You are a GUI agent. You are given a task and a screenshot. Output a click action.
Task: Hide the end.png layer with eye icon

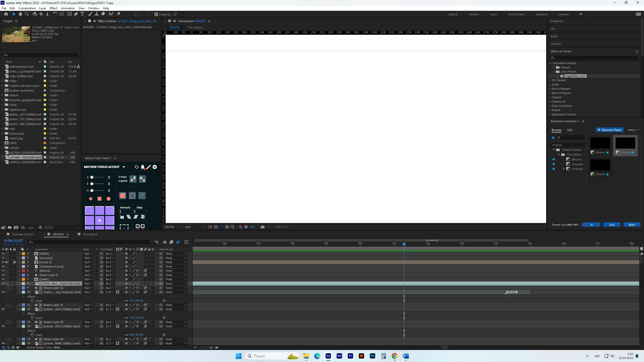[x=3, y=258]
